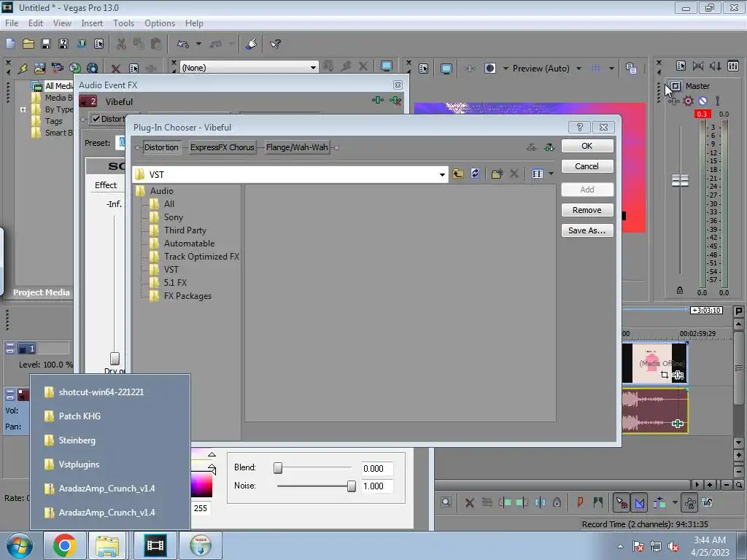Open the Undo history dropdown arrow
This screenshot has width=747, height=560.
198,44
